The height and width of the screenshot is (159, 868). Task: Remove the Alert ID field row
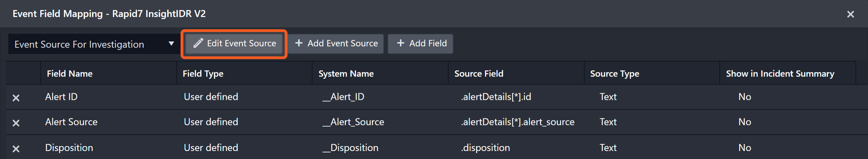pos(16,98)
